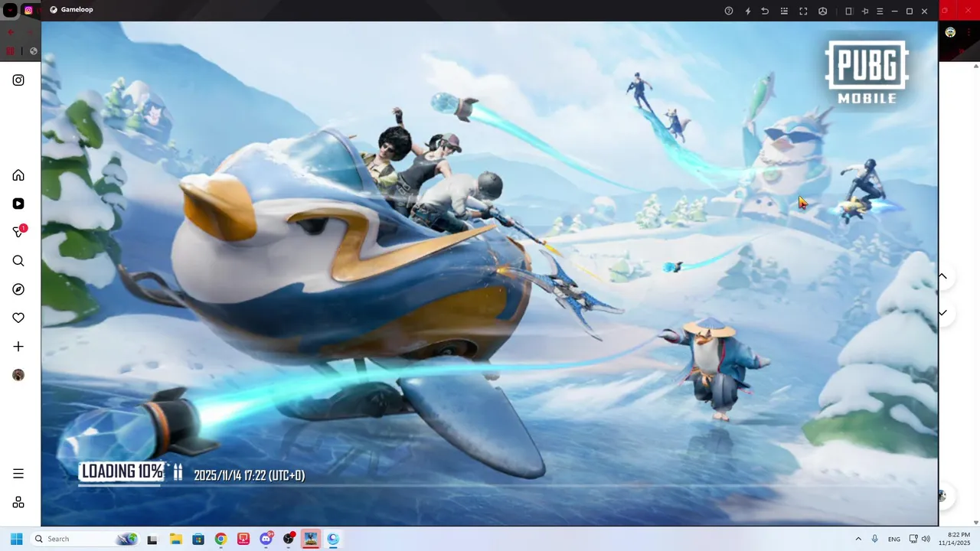Open the ENG language switcher
The height and width of the screenshot is (551, 980).
894,540
